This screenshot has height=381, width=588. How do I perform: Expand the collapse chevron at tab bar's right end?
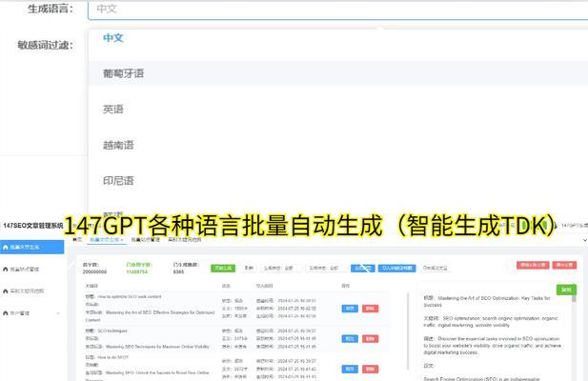click(x=584, y=240)
